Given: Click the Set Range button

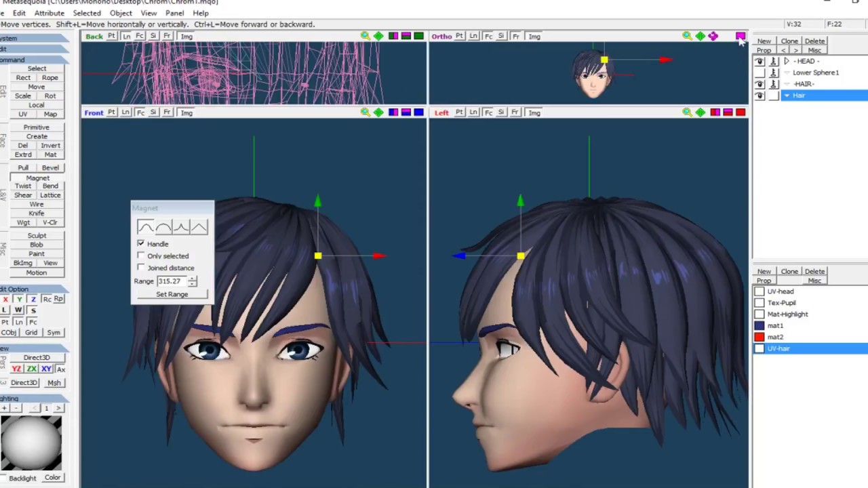Looking at the screenshot, I should tap(172, 293).
